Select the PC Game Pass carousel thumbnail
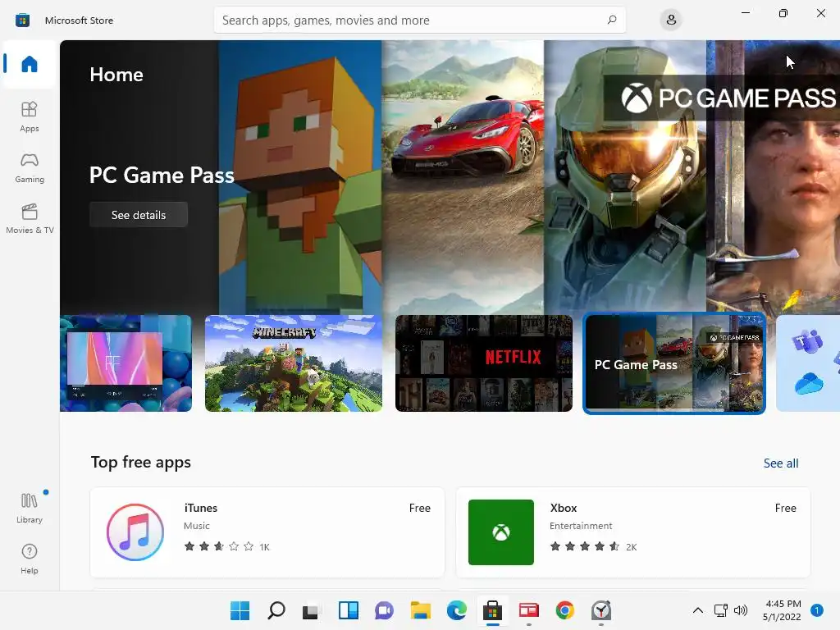The height and width of the screenshot is (630, 840). (674, 363)
